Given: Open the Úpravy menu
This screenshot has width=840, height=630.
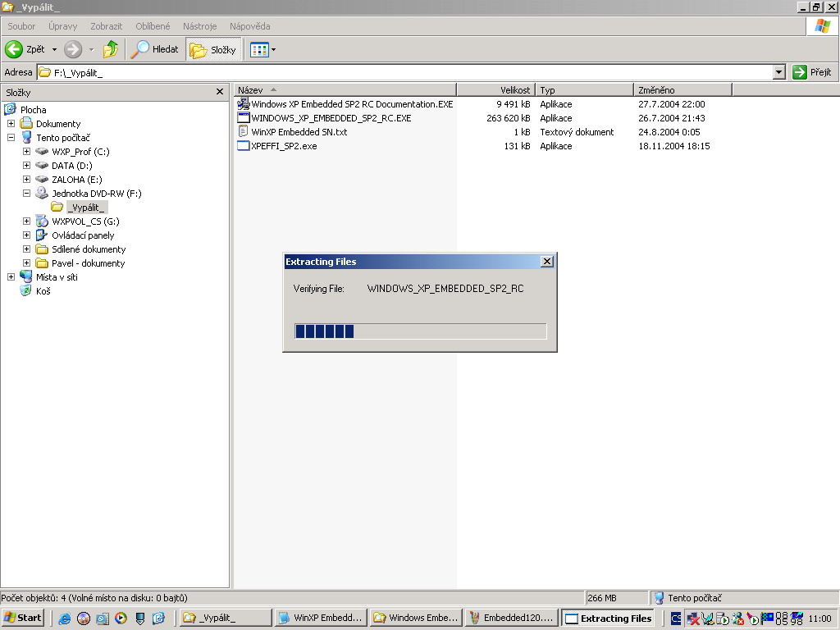Looking at the screenshot, I should [x=62, y=26].
